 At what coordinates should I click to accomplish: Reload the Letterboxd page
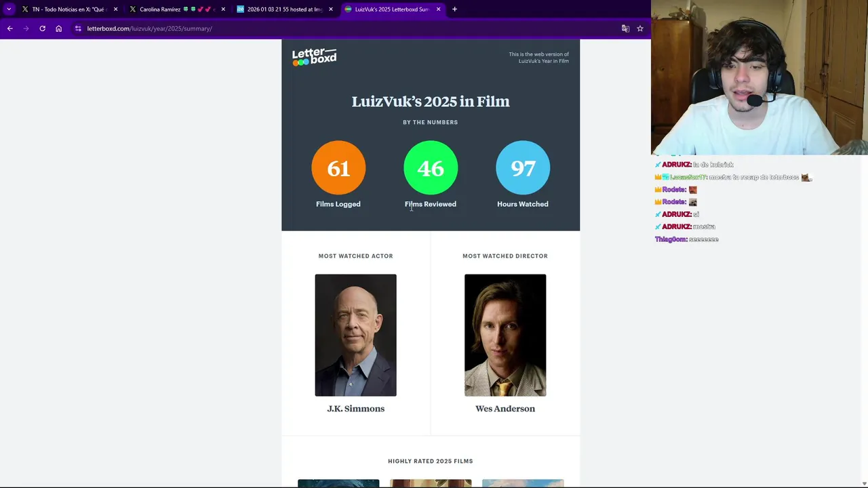click(42, 28)
